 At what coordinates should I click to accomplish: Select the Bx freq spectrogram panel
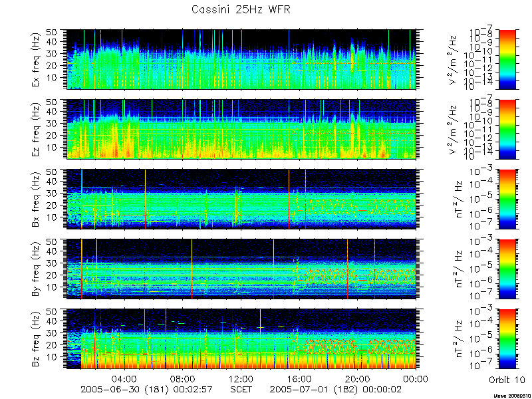[241, 199]
